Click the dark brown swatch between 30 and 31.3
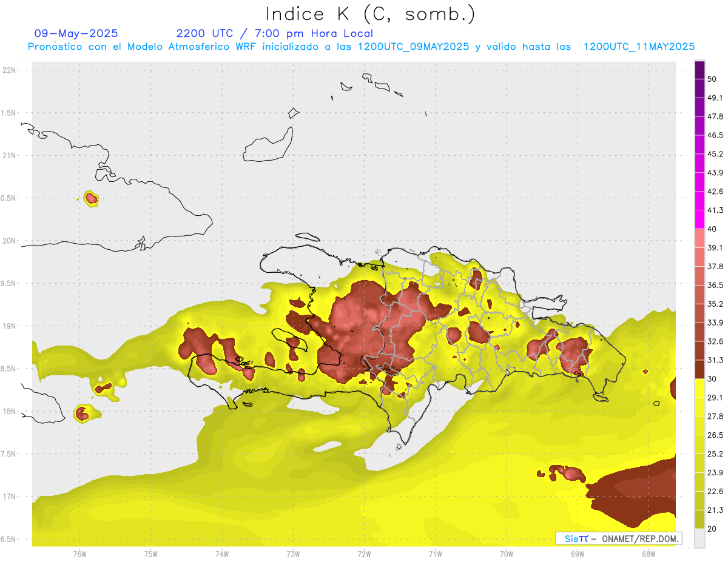Image resolution: width=728 pixels, height=562 pixels. [700, 369]
